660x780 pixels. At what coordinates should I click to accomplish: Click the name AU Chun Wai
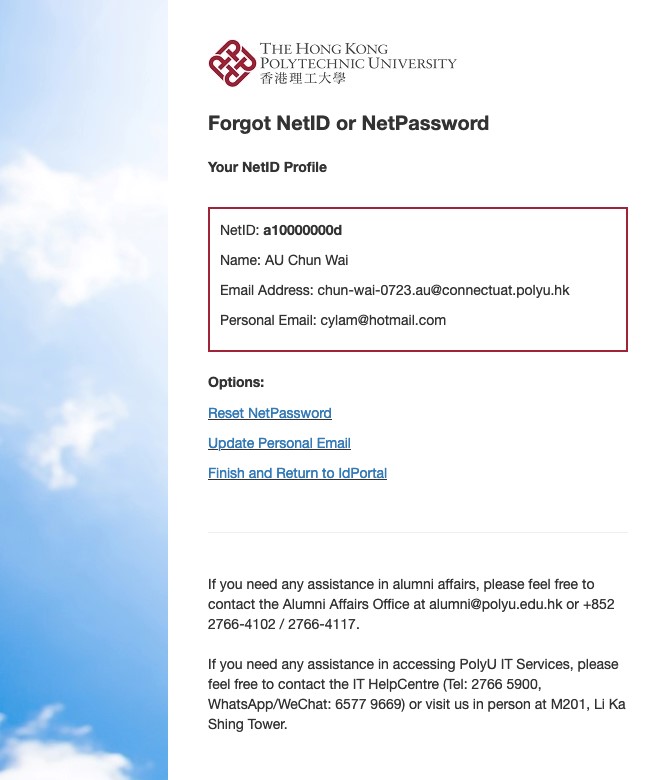click(x=306, y=260)
